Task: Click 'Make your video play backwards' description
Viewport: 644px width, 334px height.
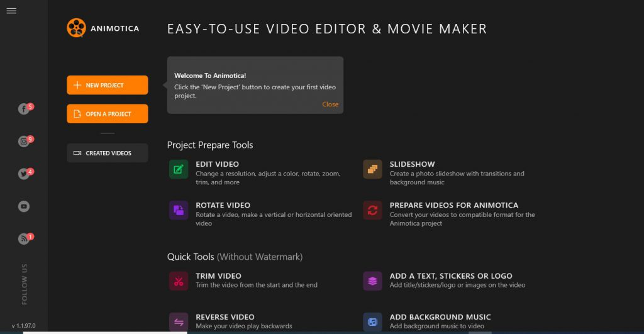Action: point(244,326)
